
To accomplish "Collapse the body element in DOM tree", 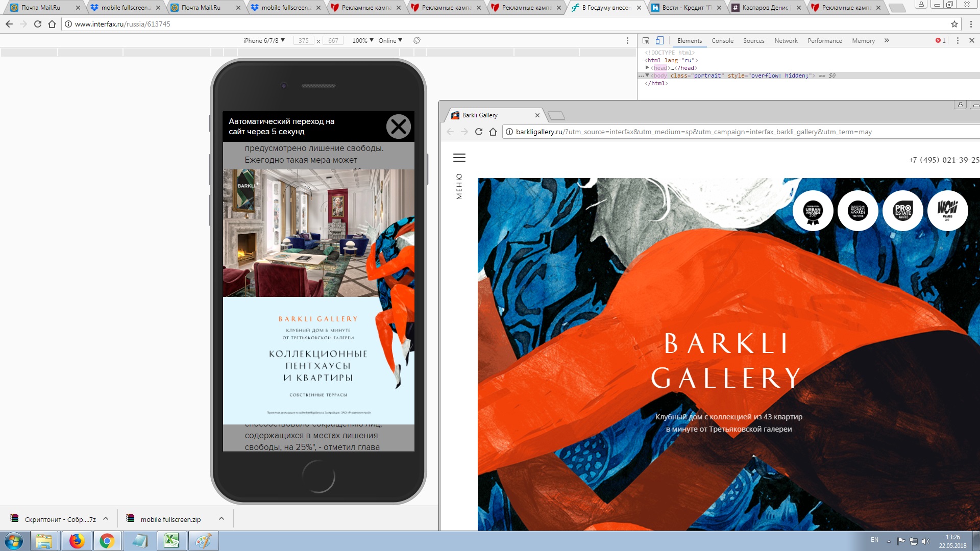I will 647,76.
